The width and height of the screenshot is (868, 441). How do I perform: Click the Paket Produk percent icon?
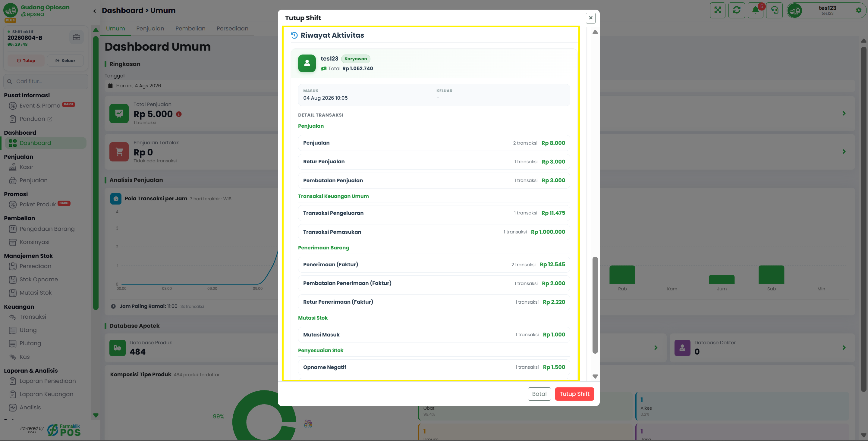[x=12, y=205]
